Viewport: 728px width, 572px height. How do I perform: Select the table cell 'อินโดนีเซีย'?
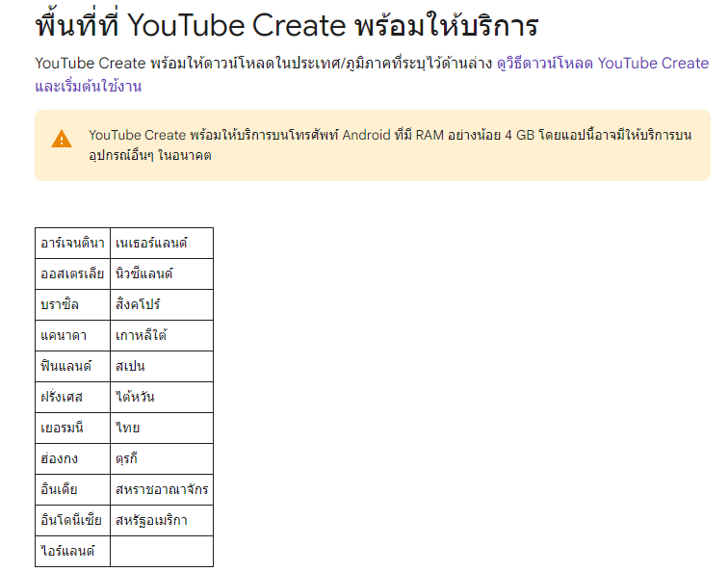coord(72,520)
